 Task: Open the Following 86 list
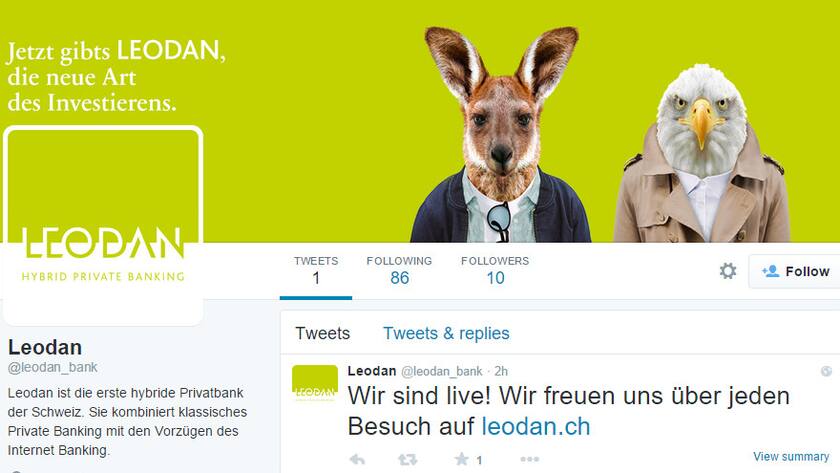pyautogui.click(x=399, y=271)
